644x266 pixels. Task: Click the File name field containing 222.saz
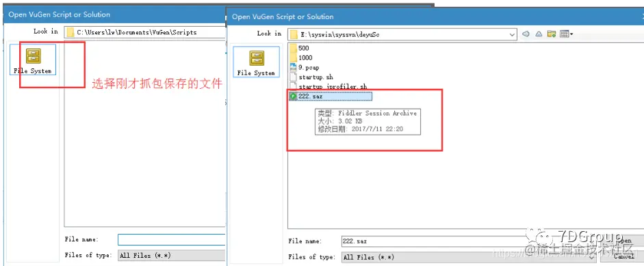coord(468,241)
